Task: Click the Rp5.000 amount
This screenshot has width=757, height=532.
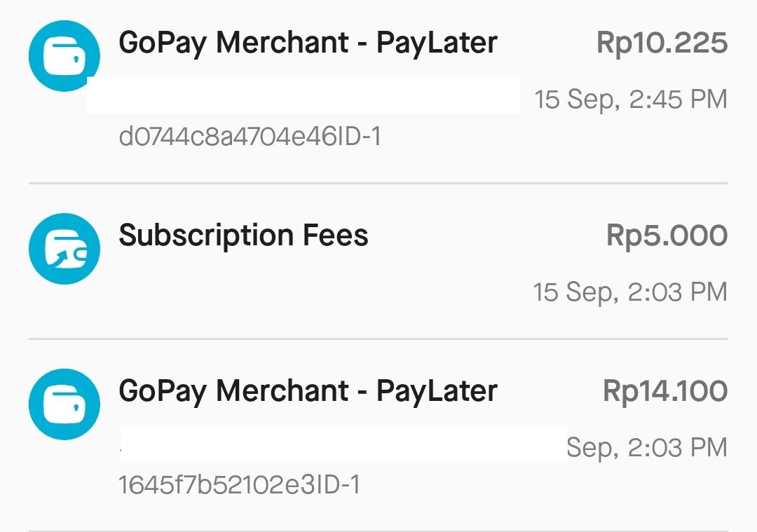Action: (x=667, y=236)
